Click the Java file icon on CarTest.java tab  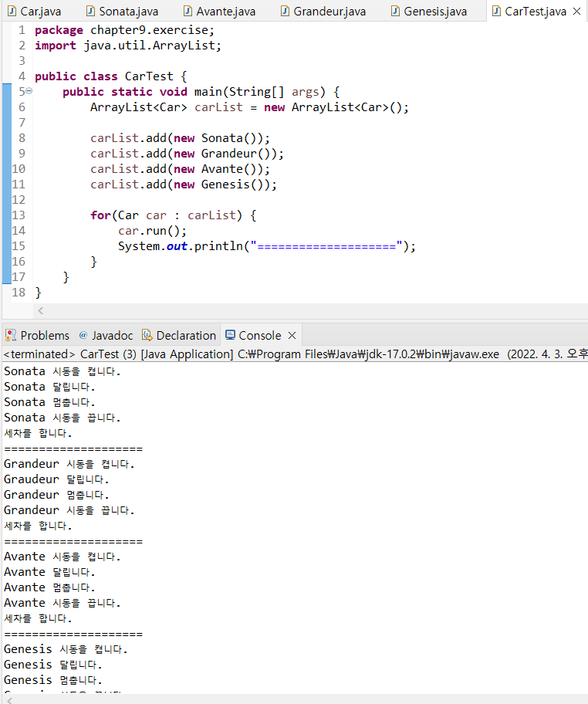coord(495,12)
